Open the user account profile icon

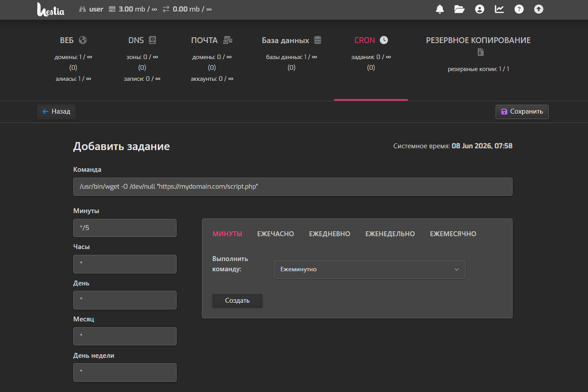(x=479, y=9)
